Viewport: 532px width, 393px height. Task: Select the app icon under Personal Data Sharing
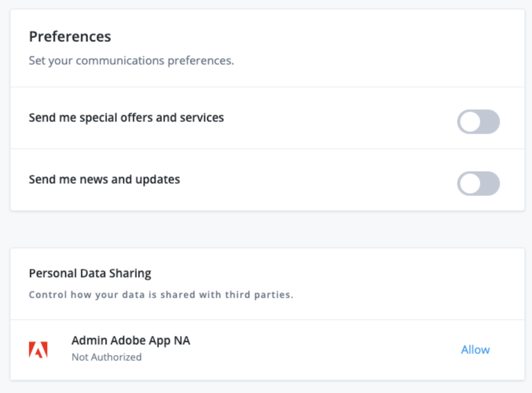pyautogui.click(x=38, y=349)
